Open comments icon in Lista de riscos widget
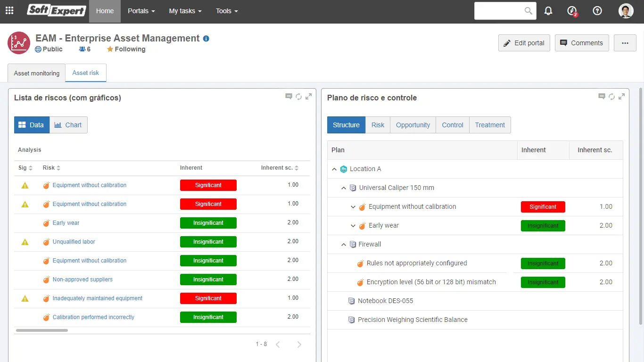This screenshot has width=644, height=362. pyautogui.click(x=289, y=97)
